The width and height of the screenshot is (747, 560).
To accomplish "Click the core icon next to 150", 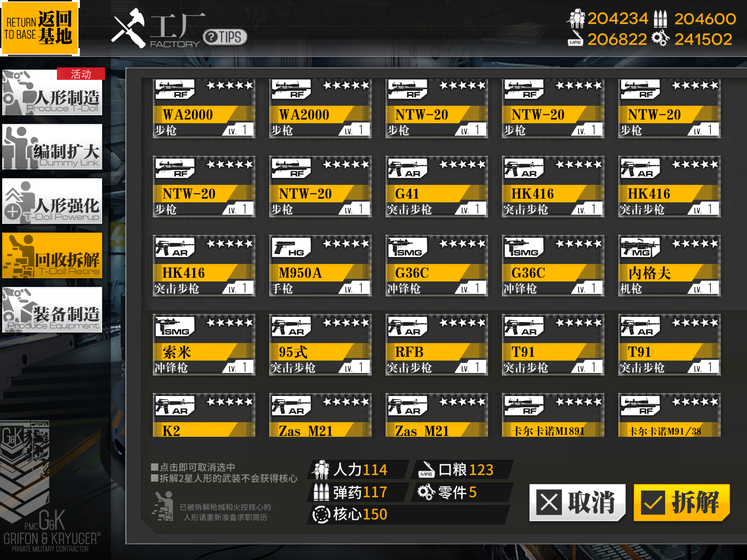I will 321,514.
